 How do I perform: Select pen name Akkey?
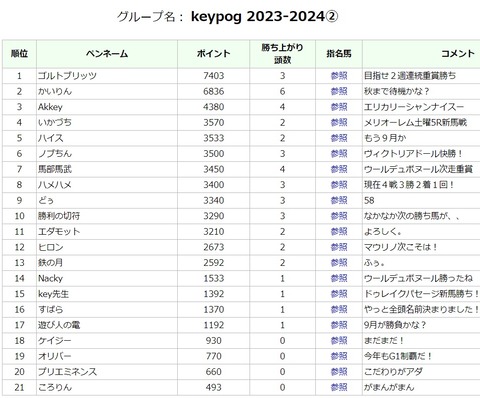[x=50, y=107]
